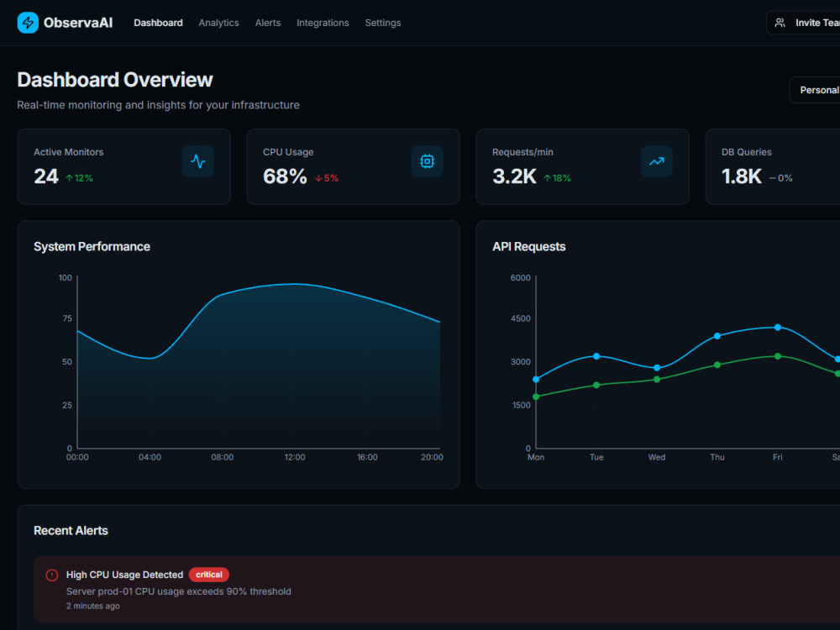The height and width of the screenshot is (630, 840).
Task: Open the Settings nav item
Action: point(383,23)
